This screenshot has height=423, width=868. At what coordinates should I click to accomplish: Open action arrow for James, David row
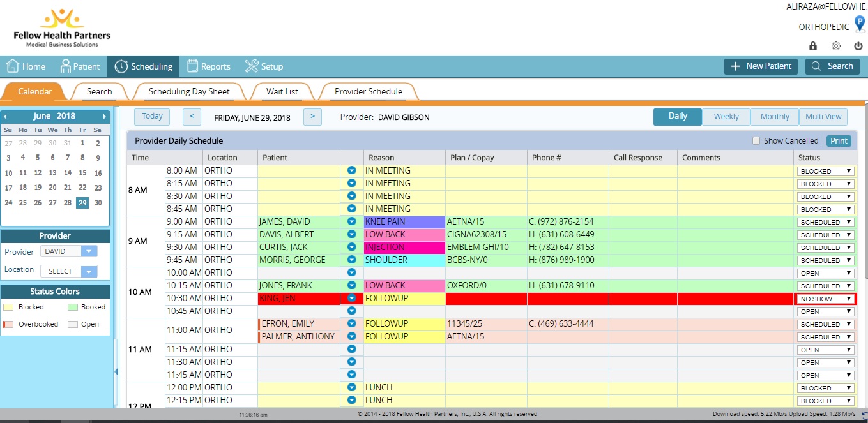coord(351,222)
